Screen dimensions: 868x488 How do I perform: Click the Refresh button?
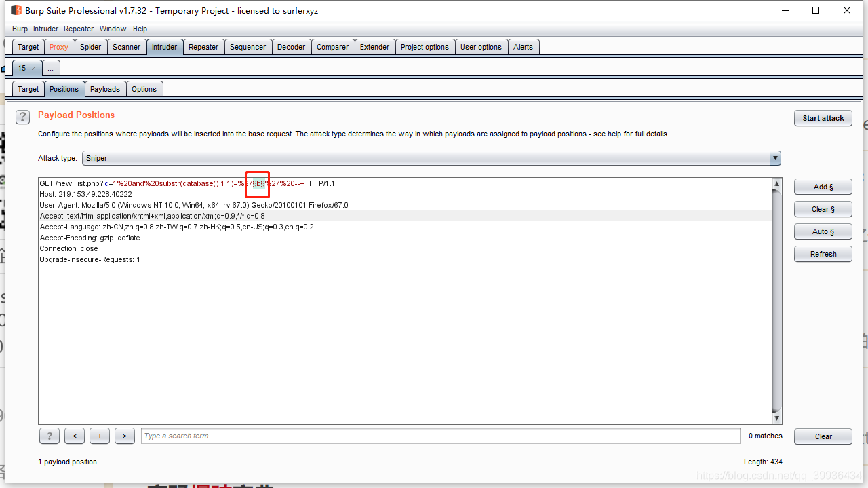pos(823,254)
